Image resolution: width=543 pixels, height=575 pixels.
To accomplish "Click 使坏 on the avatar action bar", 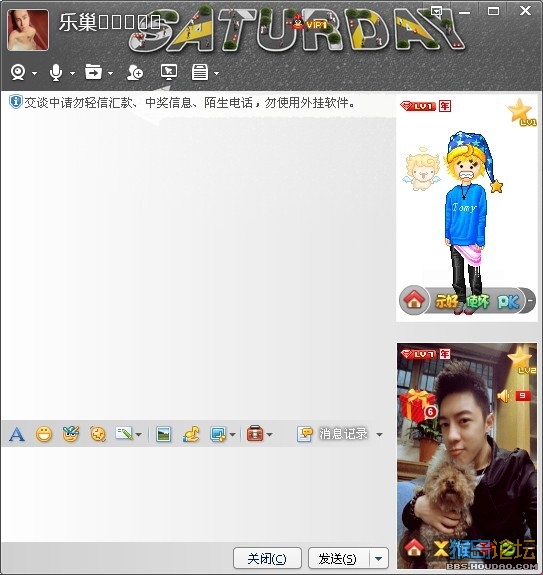I will [x=477, y=302].
